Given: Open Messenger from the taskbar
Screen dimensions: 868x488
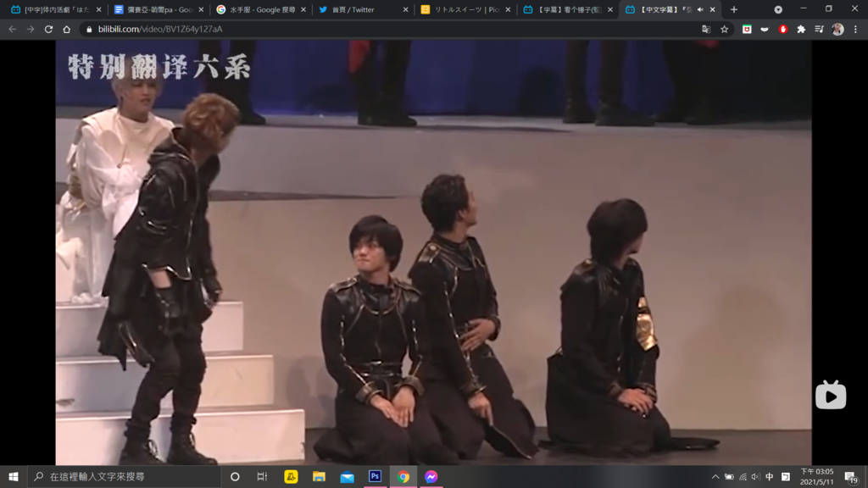Looking at the screenshot, I should coord(431,476).
